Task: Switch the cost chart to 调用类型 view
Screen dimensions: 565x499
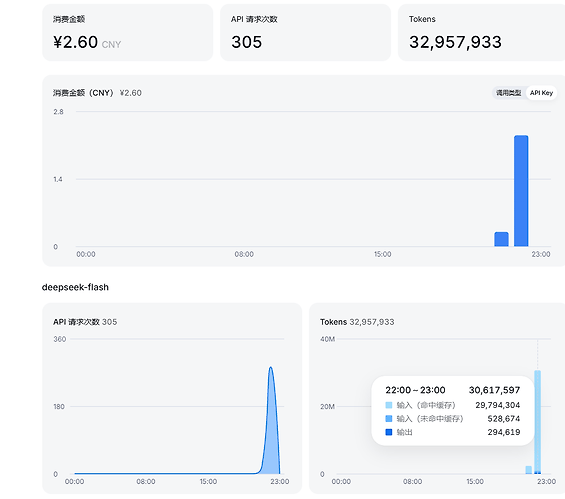Action: tap(508, 93)
